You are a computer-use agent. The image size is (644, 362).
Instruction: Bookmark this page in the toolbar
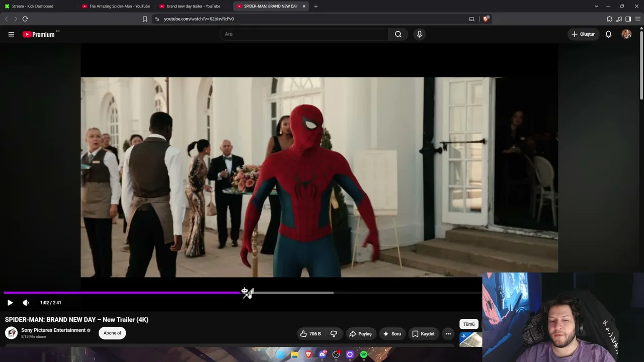pos(145,19)
